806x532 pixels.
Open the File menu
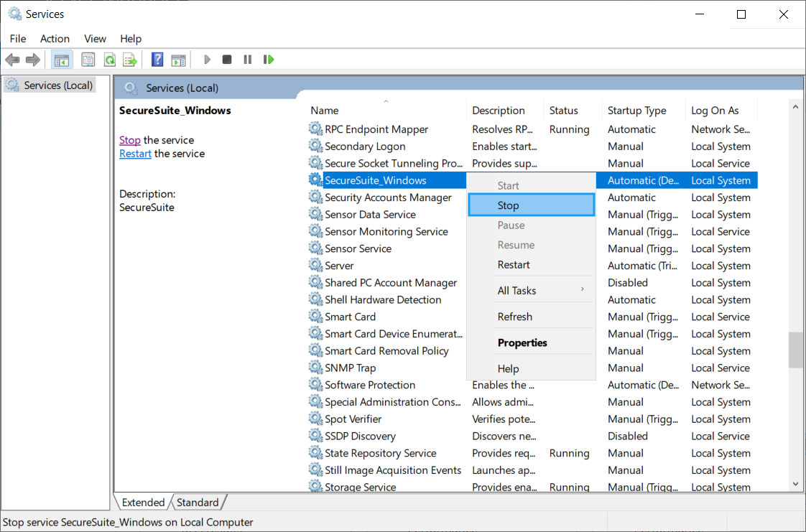[18, 39]
